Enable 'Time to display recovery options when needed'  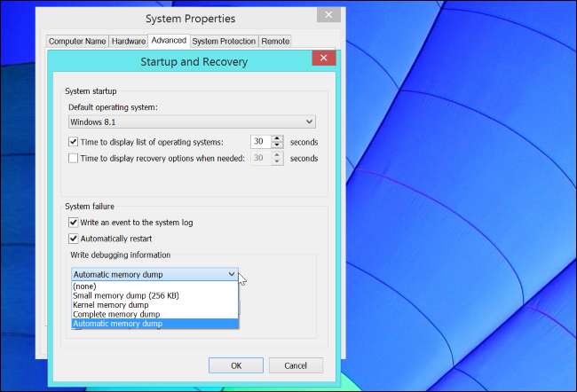(x=74, y=159)
